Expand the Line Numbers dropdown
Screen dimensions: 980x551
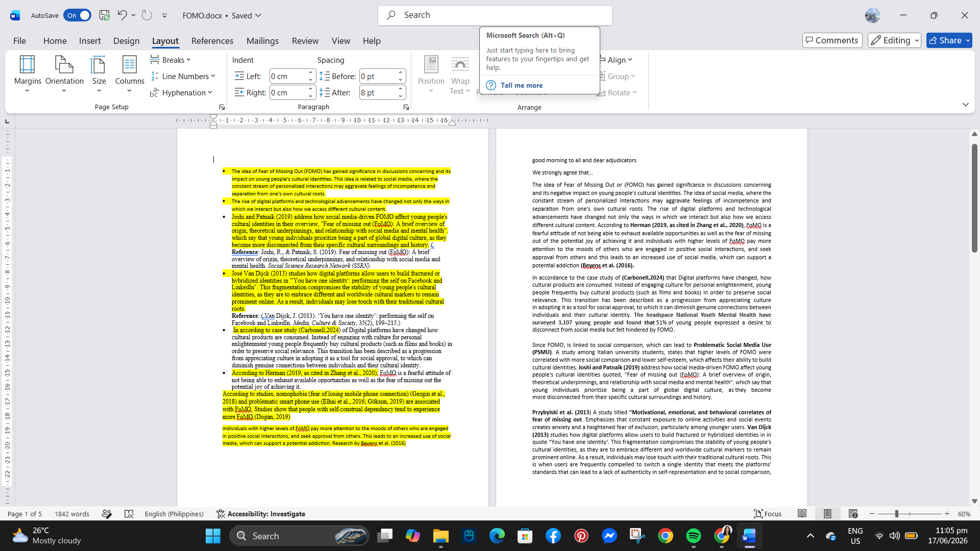pyautogui.click(x=183, y=77)
